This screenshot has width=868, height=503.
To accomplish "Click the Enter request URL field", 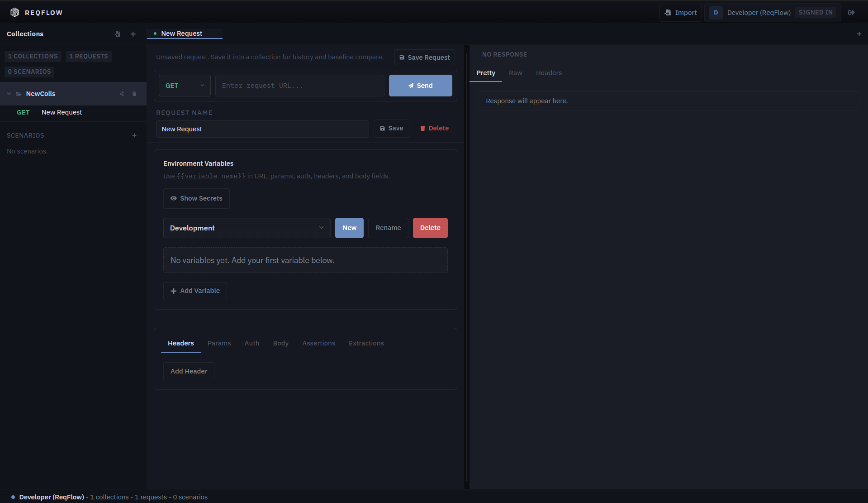I will tap(299, 85).
